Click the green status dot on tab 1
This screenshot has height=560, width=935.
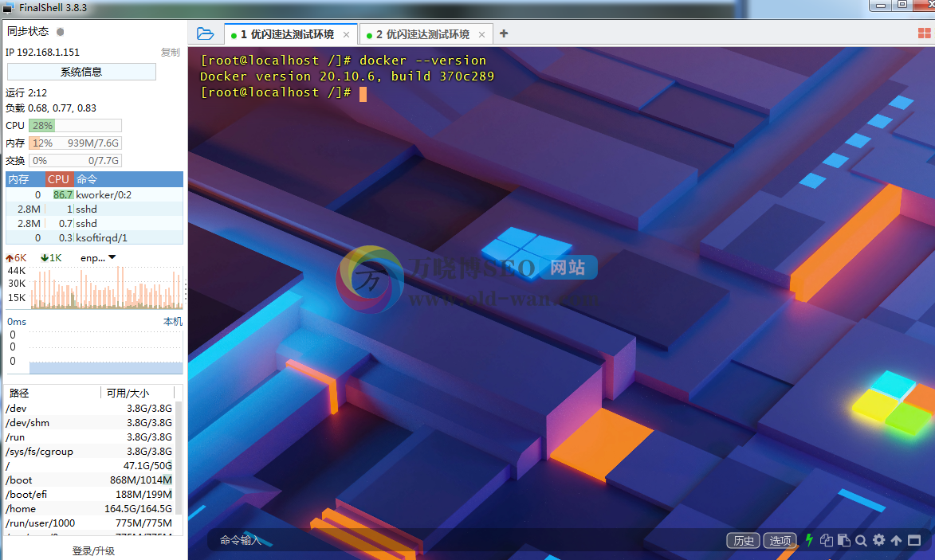pos(234,36)
